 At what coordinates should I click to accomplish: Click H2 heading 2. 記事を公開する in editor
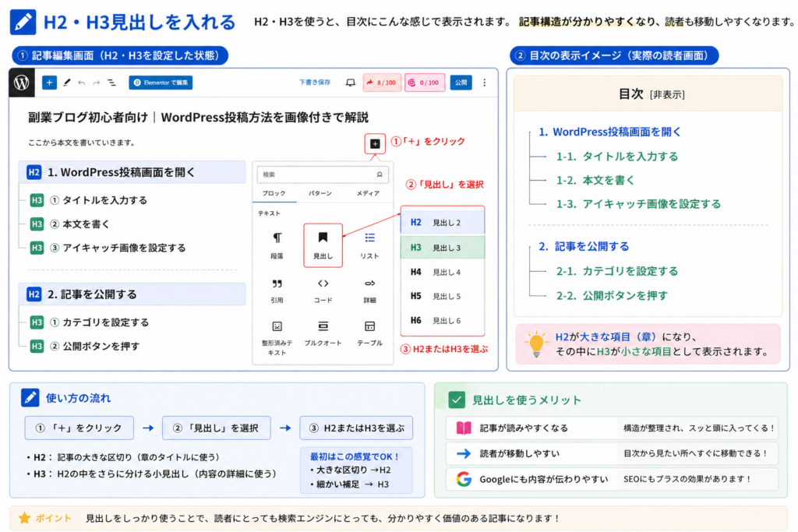pos(132,294)
